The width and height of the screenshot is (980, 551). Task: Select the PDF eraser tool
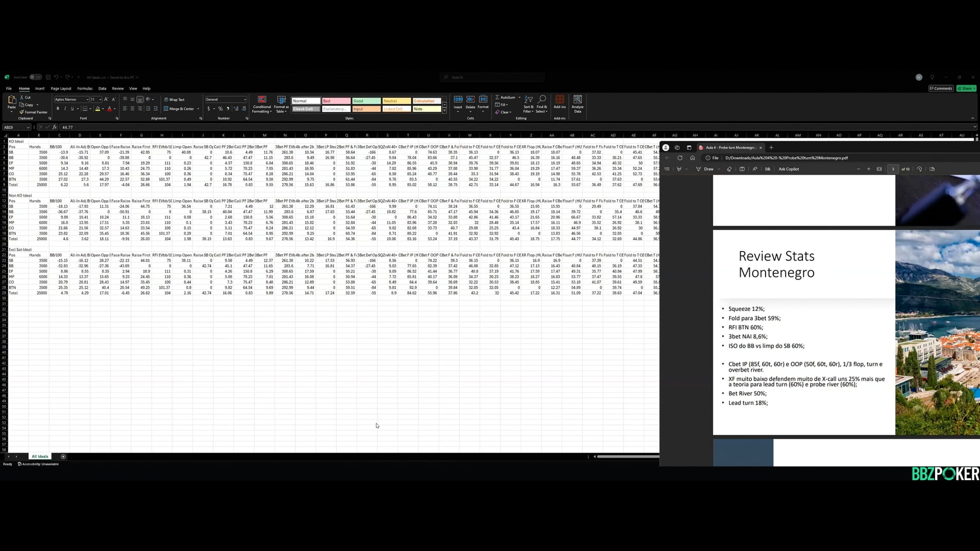[729, 169]
